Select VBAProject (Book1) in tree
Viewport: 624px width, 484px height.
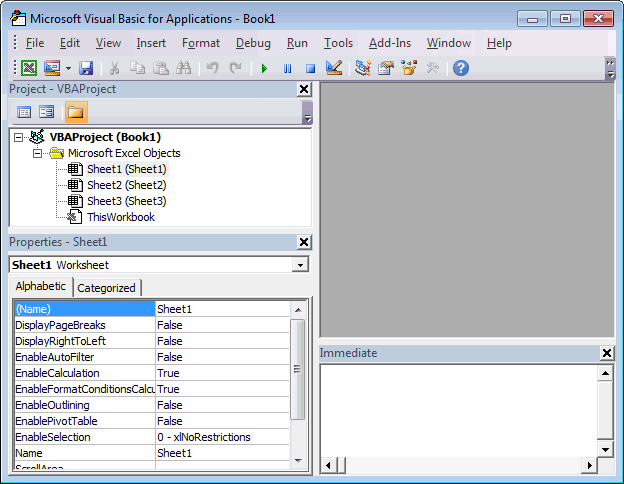pos(105,137)
